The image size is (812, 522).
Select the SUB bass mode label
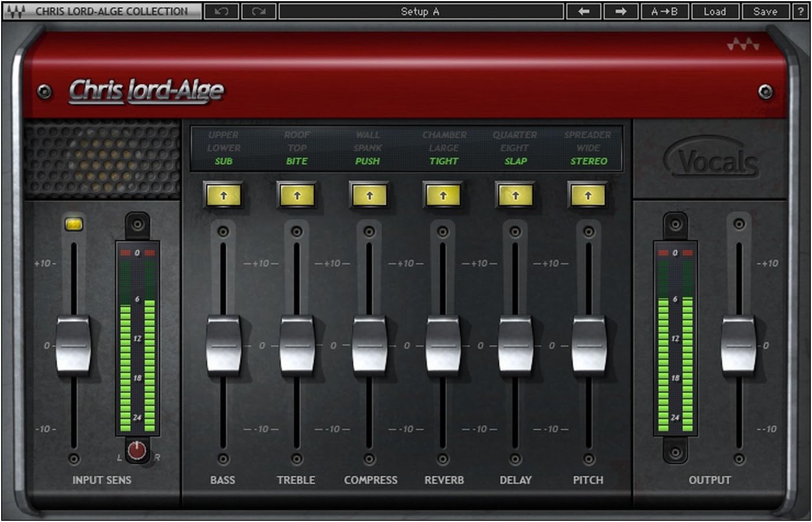(x=223, y=161)
